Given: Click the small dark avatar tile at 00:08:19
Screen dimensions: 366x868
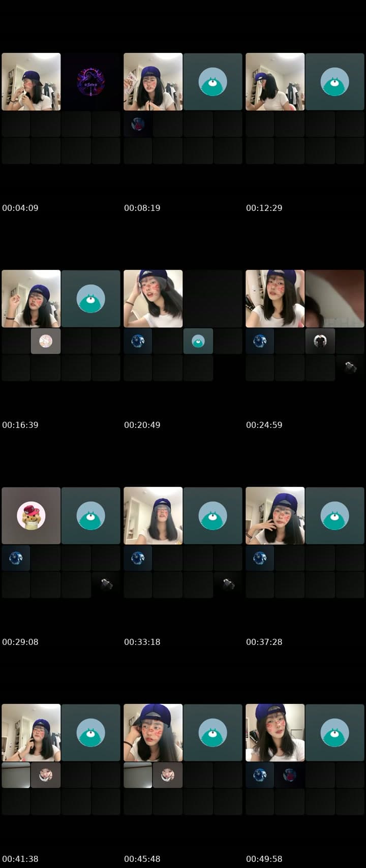Looking at the screenshot, I should (138, 124).
